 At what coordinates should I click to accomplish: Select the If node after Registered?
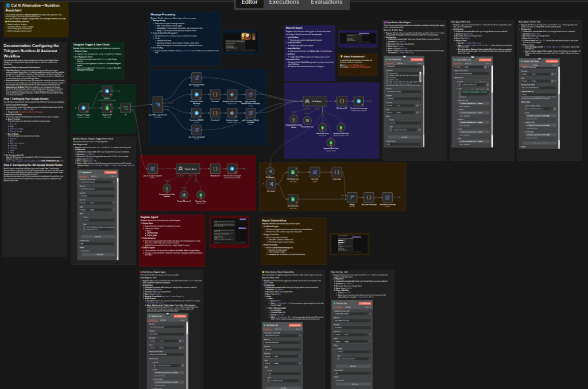click(126, 108)
